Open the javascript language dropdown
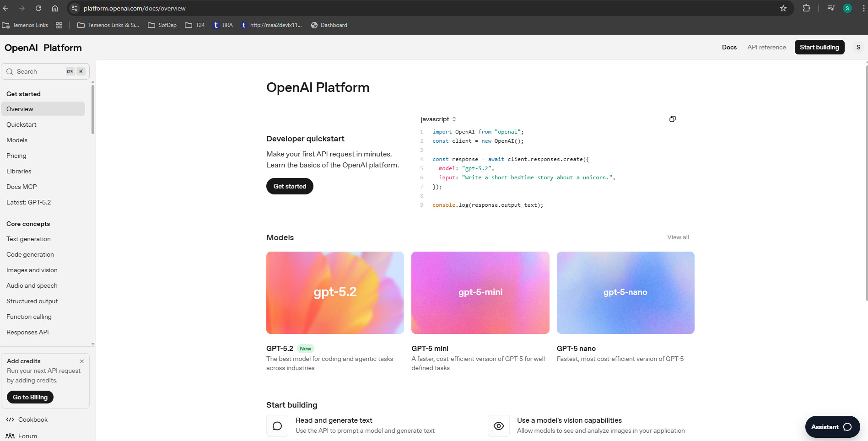The width and height of the screenshot is (868, 441). pos(438,119)
